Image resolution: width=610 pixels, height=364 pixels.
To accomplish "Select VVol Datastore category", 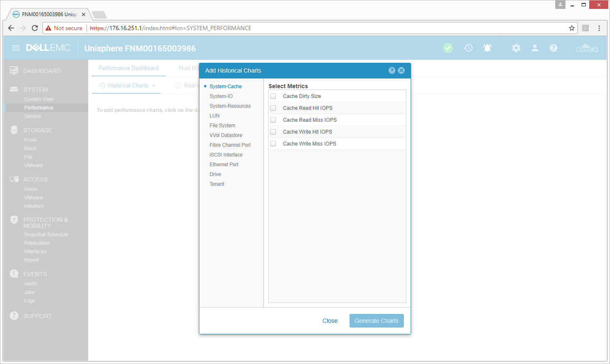I will (x=226, y=135).
